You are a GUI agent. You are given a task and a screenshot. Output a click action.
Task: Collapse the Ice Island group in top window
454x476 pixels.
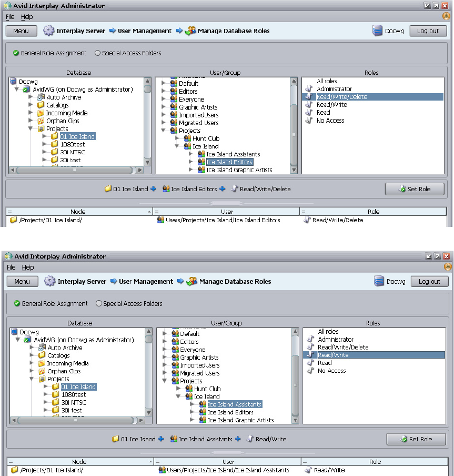[x=177, y=146]
